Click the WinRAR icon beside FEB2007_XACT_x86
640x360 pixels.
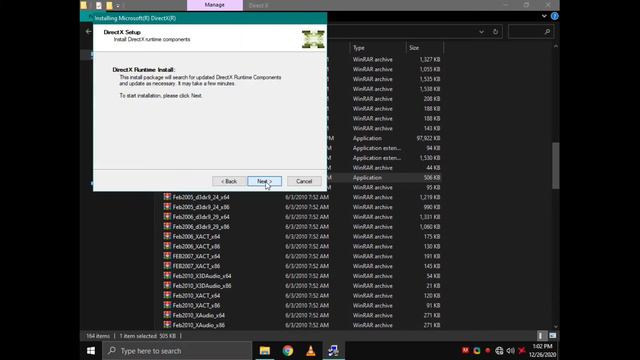[x=167, y=265]
